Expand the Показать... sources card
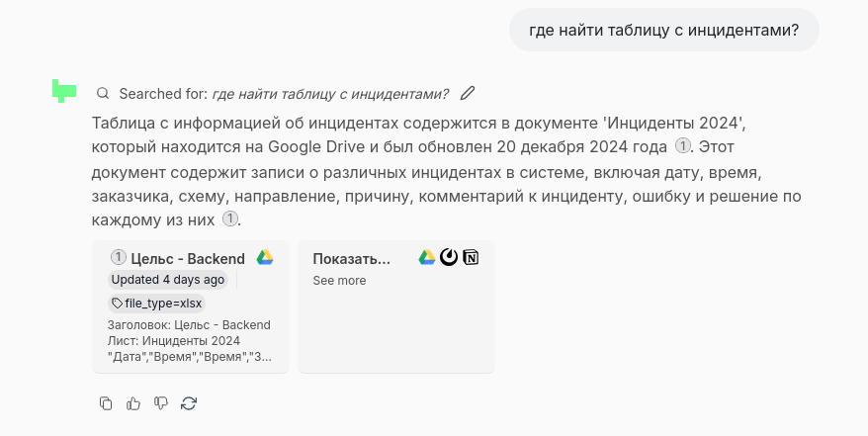This screenshot has height=436, width=868. point(351,259)
